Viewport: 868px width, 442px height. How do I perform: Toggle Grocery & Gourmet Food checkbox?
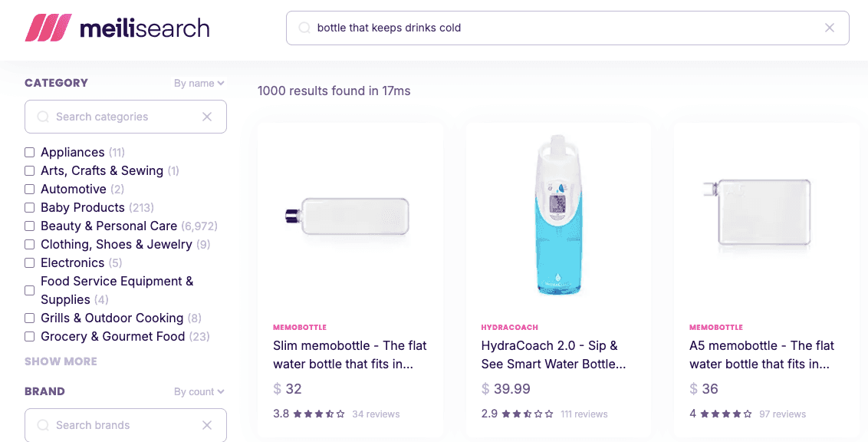tap(30, 336)
